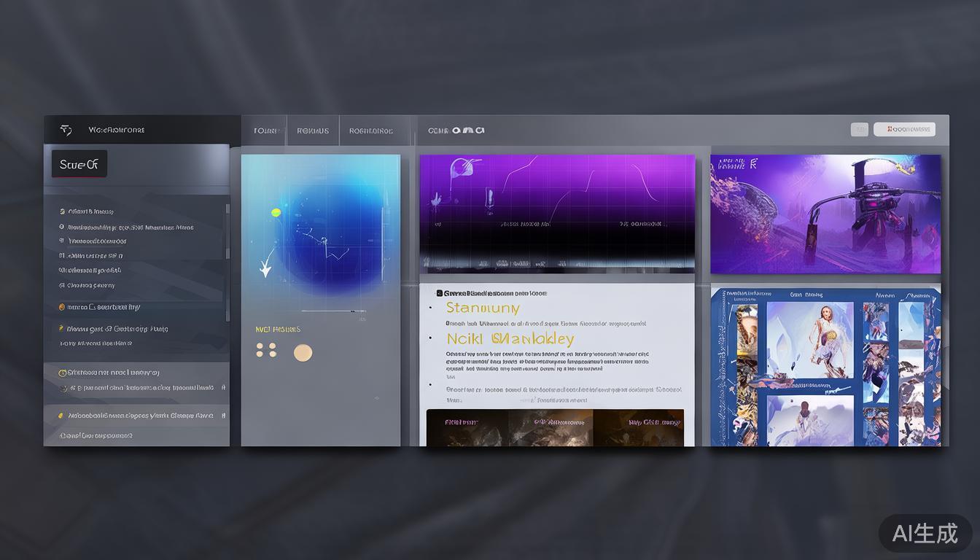The image size is (980, 560).
Task: Expand the second-to-last sidebar row using its right-edge marker
Action: click(223, 416)
